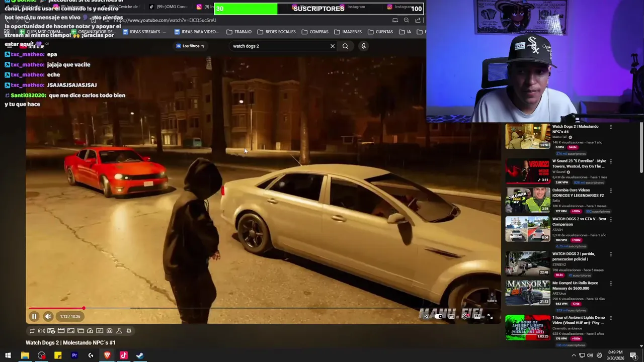Start voice search with the microphone icon
Screen dimensions: 644x362
[x=363, y=46]
